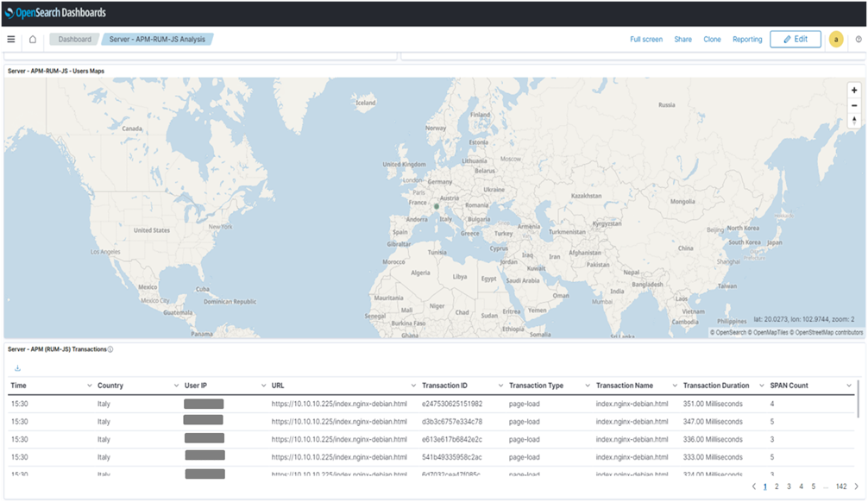Reset map orientation with compass button
The height and width of the screenshot is (502, 868).
point(854,120)
